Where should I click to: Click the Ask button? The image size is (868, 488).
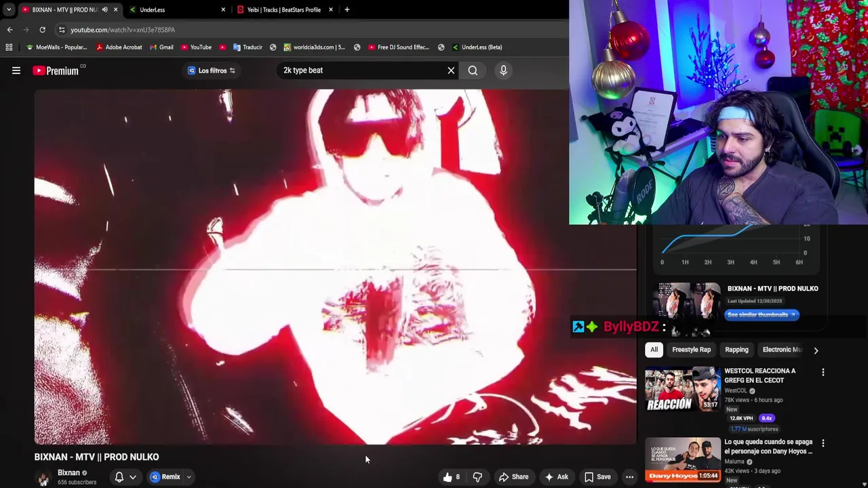(557, 477)
